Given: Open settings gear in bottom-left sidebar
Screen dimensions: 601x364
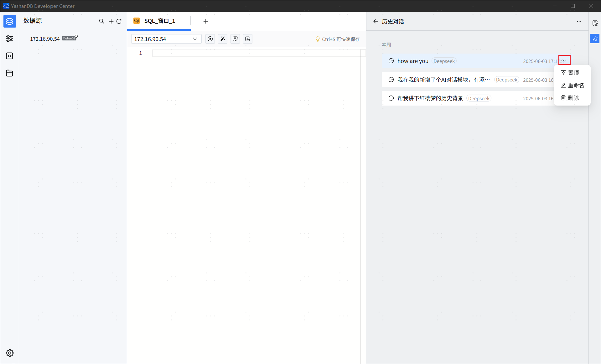Looking at the screenshot, I should (10, 353).
